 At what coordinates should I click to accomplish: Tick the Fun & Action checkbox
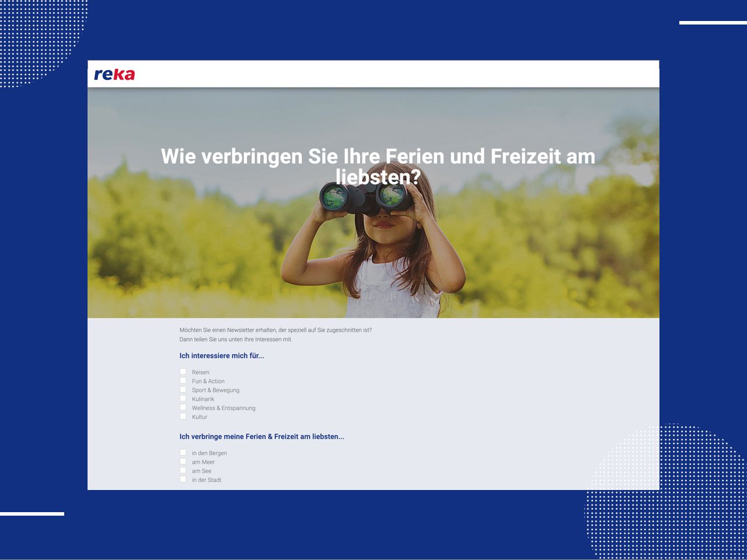pos(183,380)
